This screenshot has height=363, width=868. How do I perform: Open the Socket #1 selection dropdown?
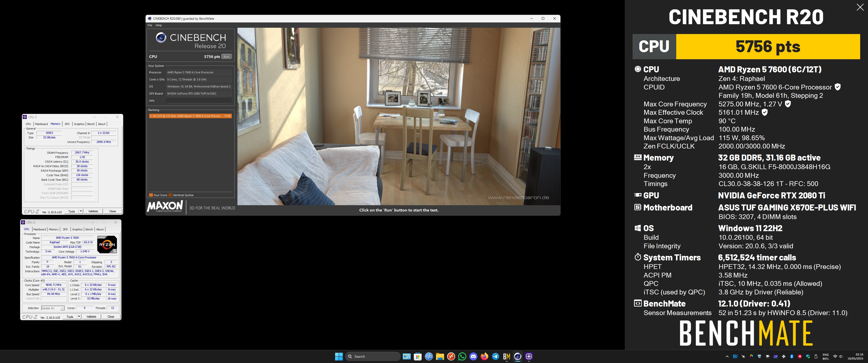click(53, 308)
